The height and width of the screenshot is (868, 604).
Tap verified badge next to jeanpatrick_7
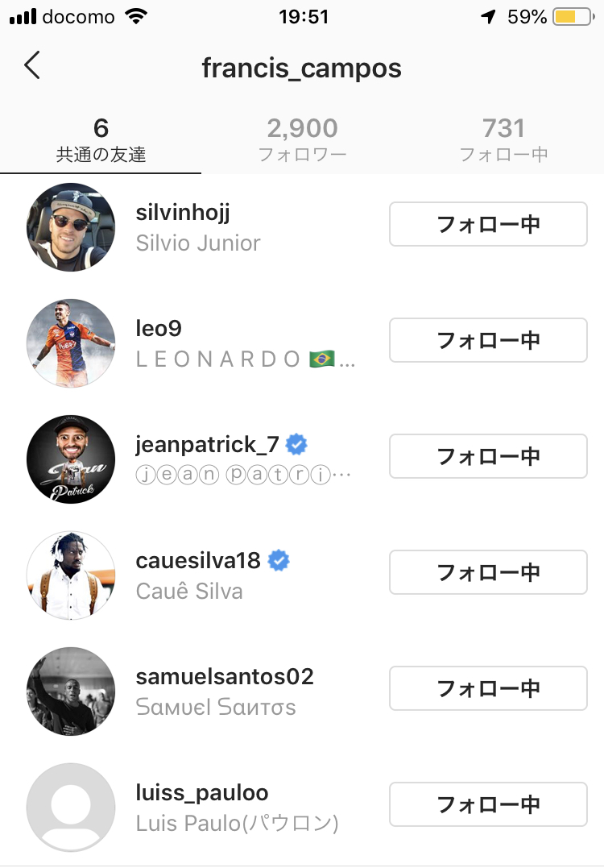tap(296, 445)
